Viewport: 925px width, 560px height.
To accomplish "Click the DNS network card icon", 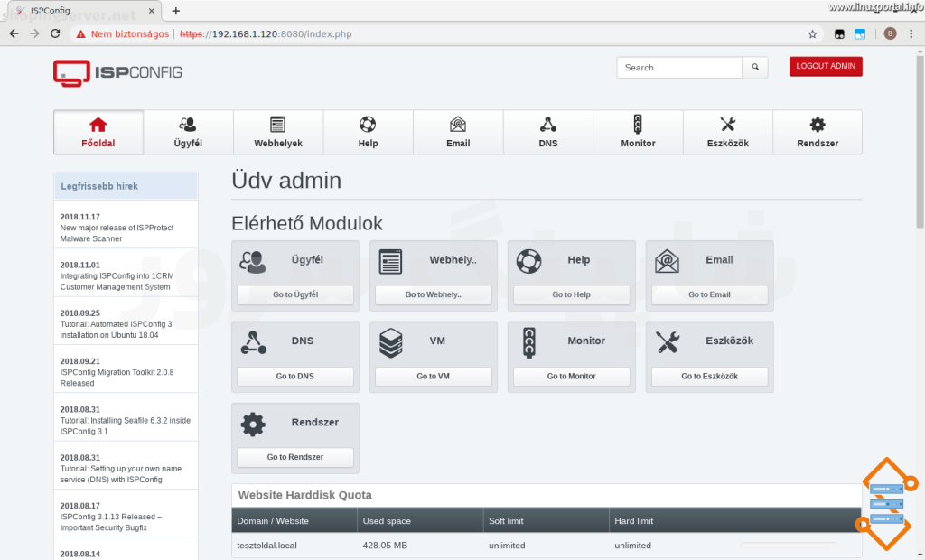I will click(253, 342).
